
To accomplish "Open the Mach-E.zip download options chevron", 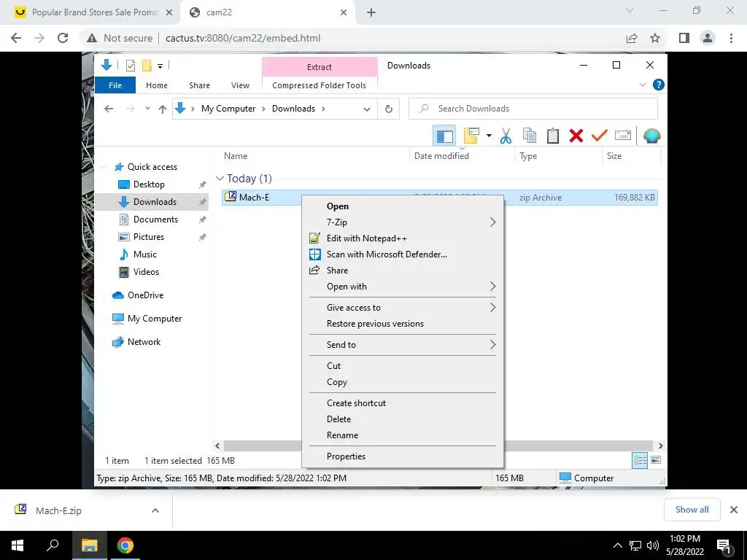I will pyautogui.click(x=155, y=510).
